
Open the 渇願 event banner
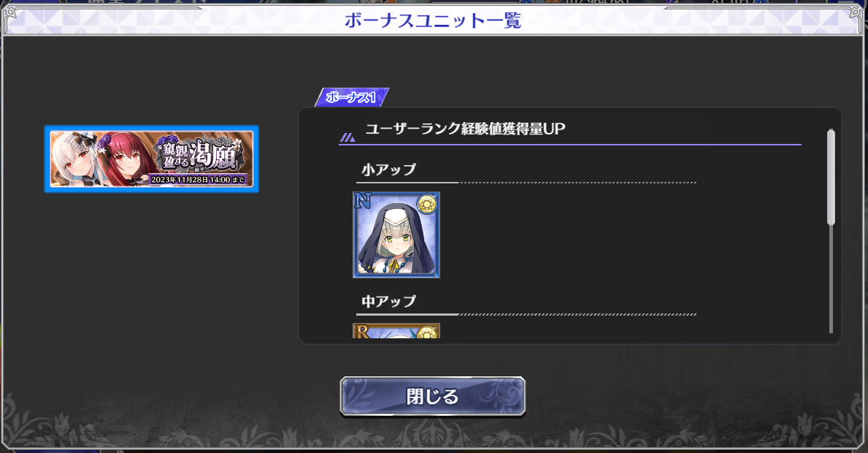click(x=152, y=159)
